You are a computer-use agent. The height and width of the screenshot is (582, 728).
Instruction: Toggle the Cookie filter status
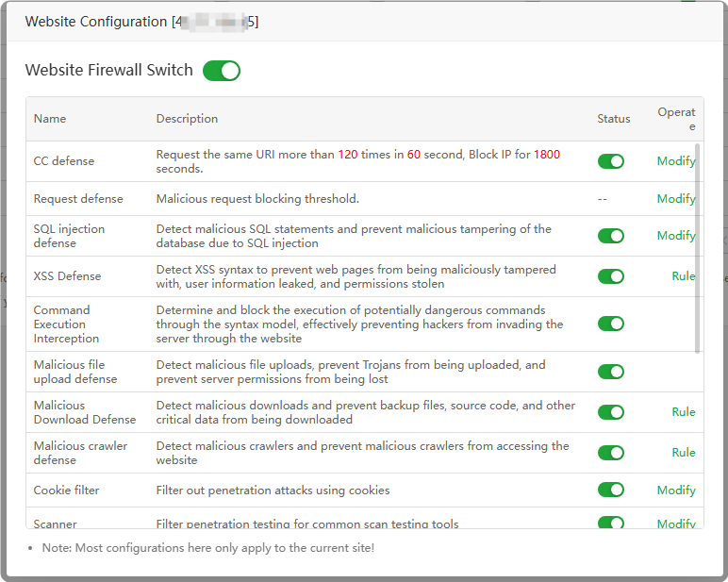pos(611,490)
